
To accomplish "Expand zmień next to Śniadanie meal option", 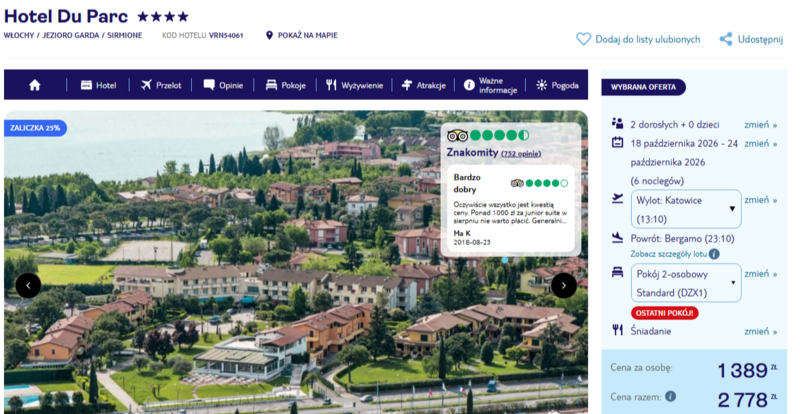I will (x=760, y=331).
